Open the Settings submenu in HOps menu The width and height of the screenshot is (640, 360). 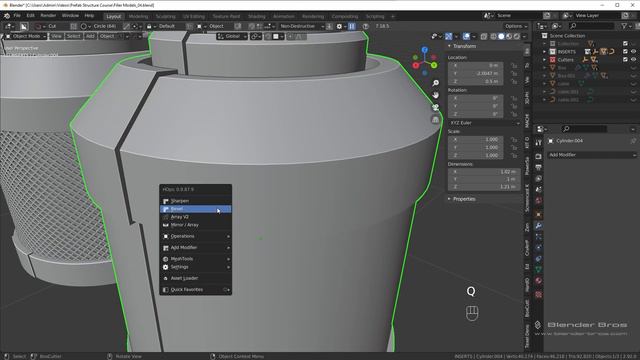(x=196, y=267)
